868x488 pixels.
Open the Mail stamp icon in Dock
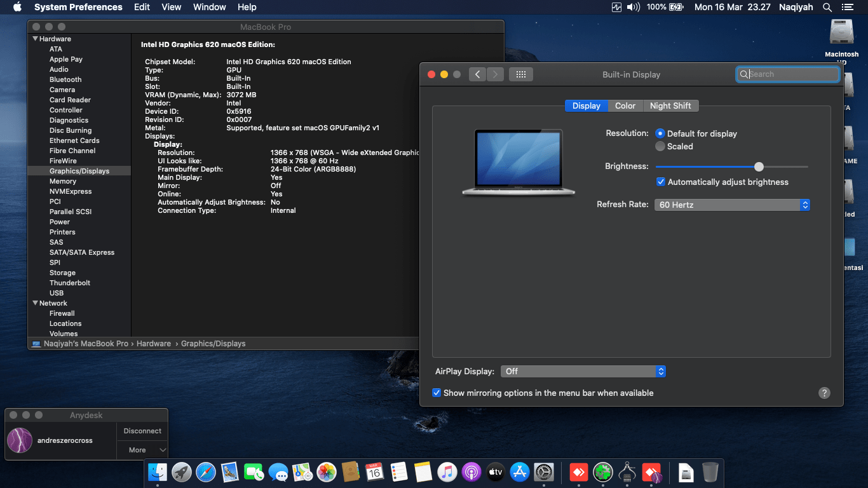pos(230,472)
